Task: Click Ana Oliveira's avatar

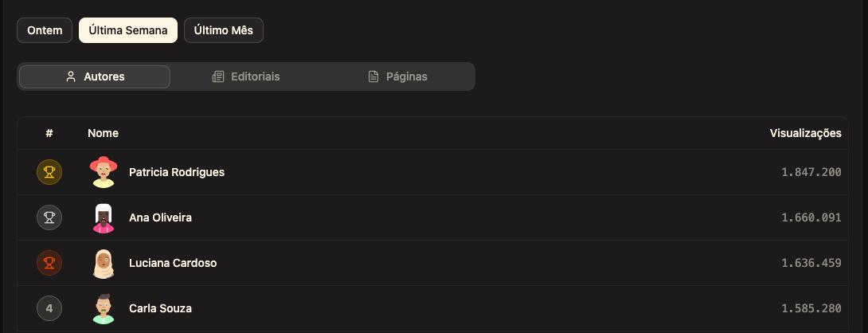Action: (104, 217)
